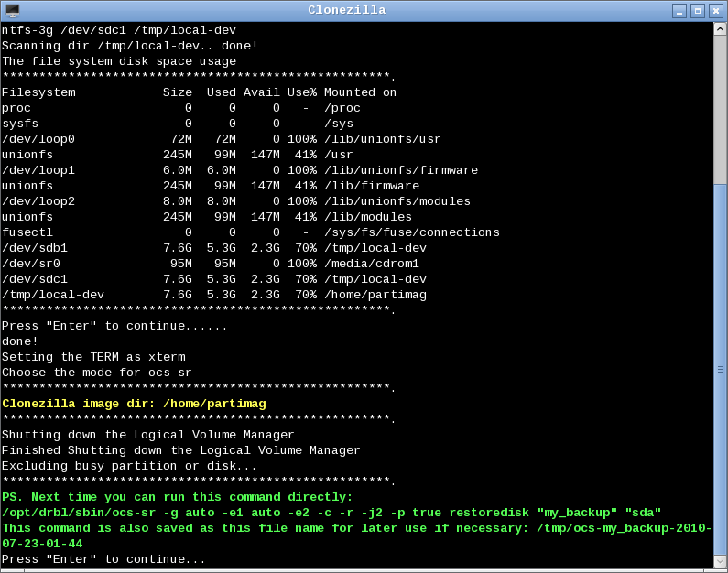Click the 'done!' line
The height and width of the screenshot is (573, 728).
coord(20,341)
